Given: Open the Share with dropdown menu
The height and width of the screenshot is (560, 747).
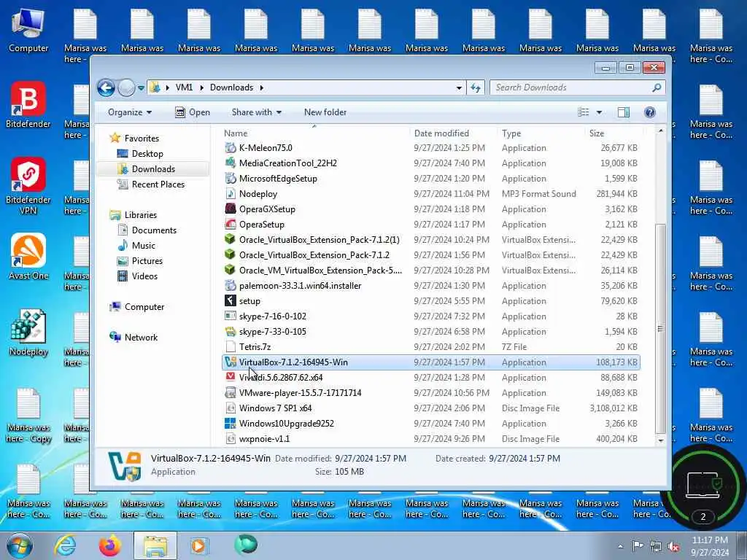Looking at the screenshot, I should pos(256,112).
